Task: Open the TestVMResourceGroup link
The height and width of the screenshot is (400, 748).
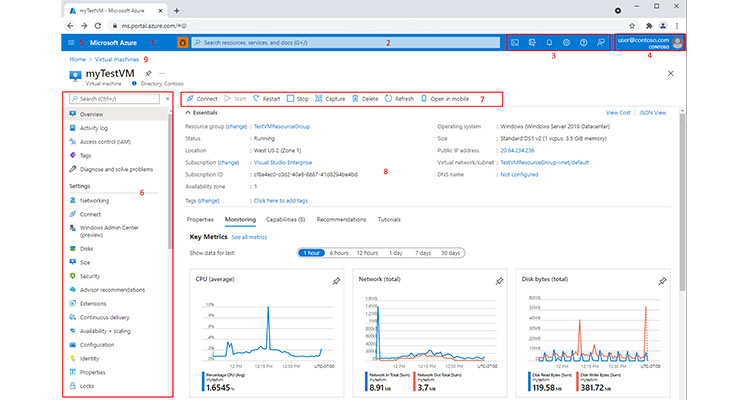Action: (282, 127)
